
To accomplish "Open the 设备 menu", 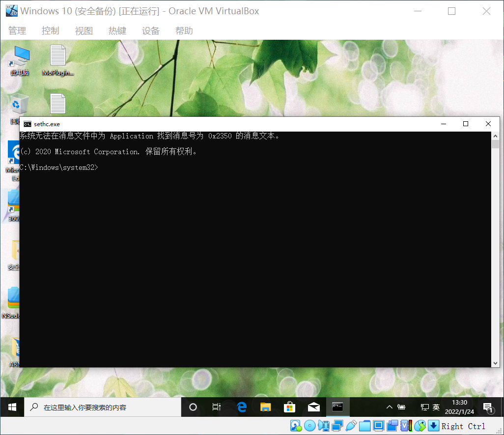I will click(151, 30).
